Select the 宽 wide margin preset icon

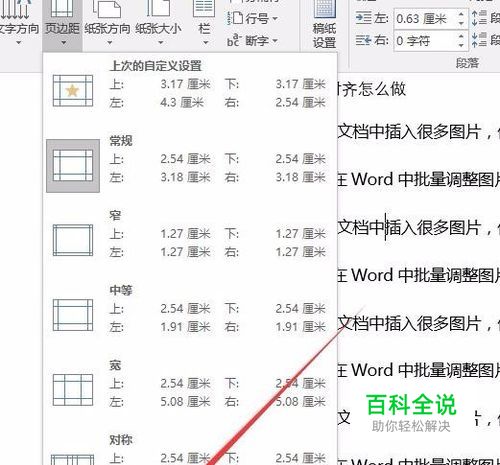point(73,390)
